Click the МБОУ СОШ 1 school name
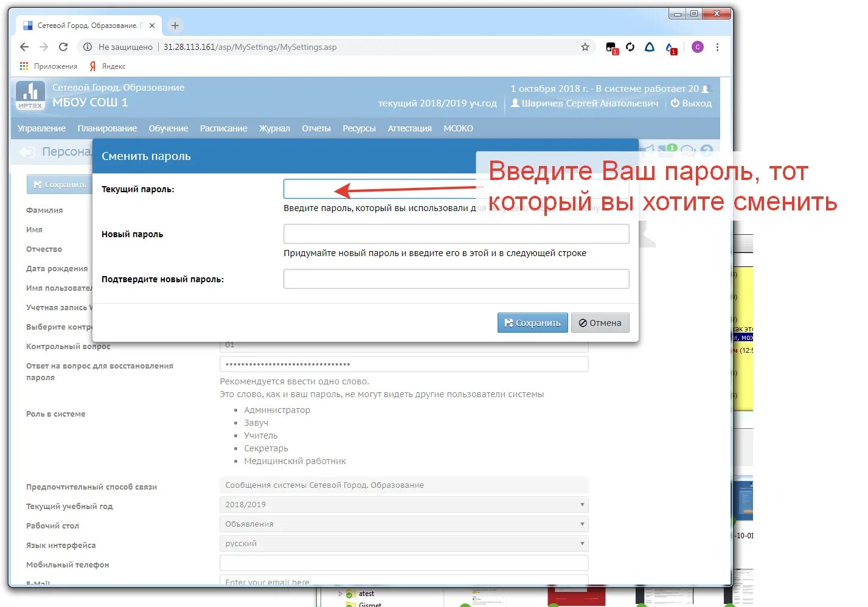The height and width of the screenshot is (607, 868). coord(90,103)
